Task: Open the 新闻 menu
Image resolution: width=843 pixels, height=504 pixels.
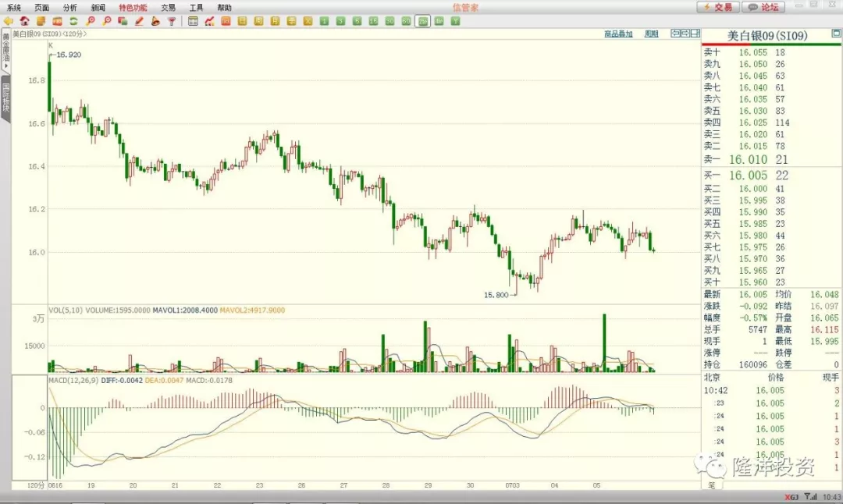Action: pyautogui.click(x=98, y=8)
